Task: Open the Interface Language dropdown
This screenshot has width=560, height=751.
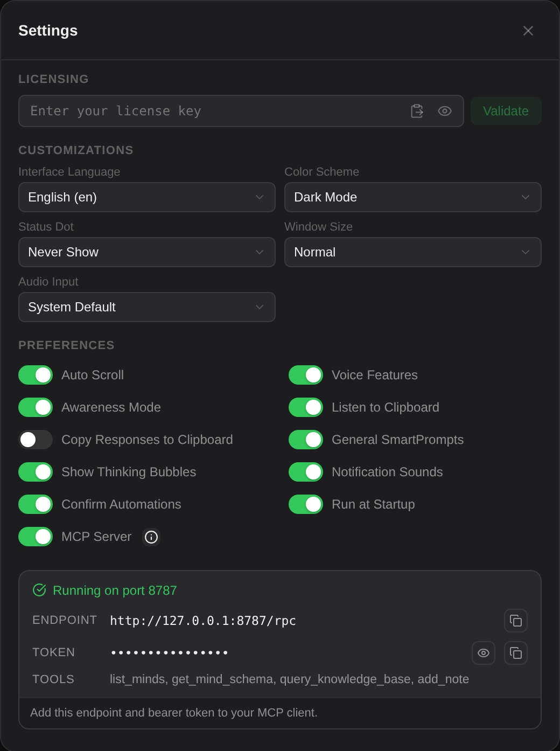Action: (147, 197)
